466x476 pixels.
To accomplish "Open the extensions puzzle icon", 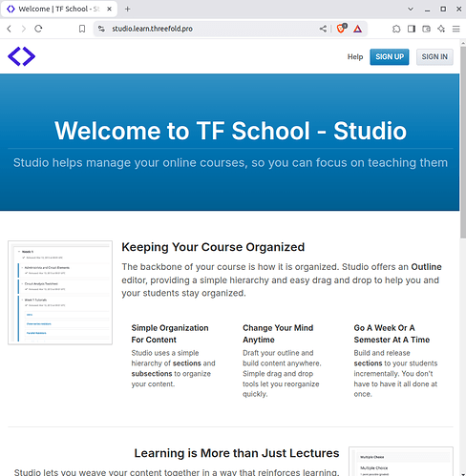I will (x=396, y=29).
